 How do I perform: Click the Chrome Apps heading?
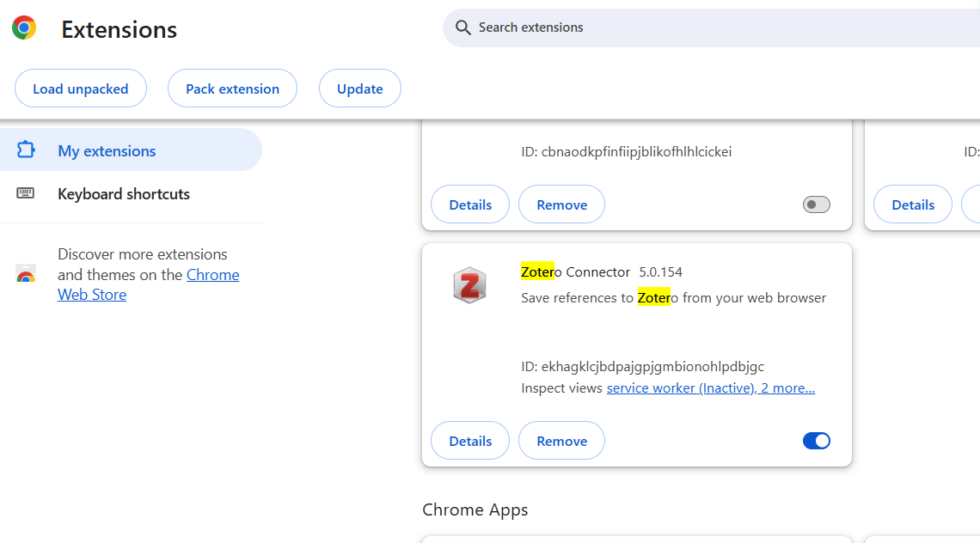pos(475,509)
